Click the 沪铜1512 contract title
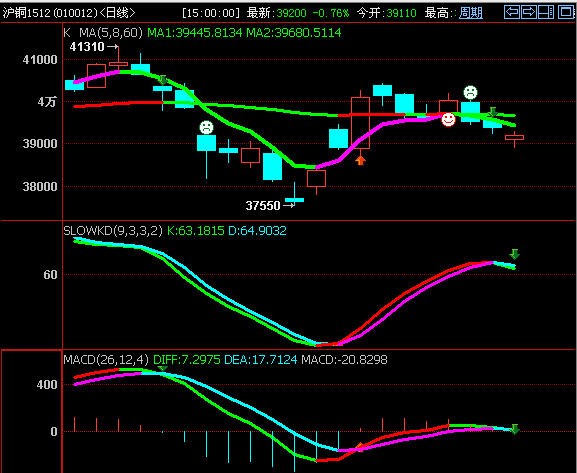This screenshot has height=473, width=577. point(26,13)
